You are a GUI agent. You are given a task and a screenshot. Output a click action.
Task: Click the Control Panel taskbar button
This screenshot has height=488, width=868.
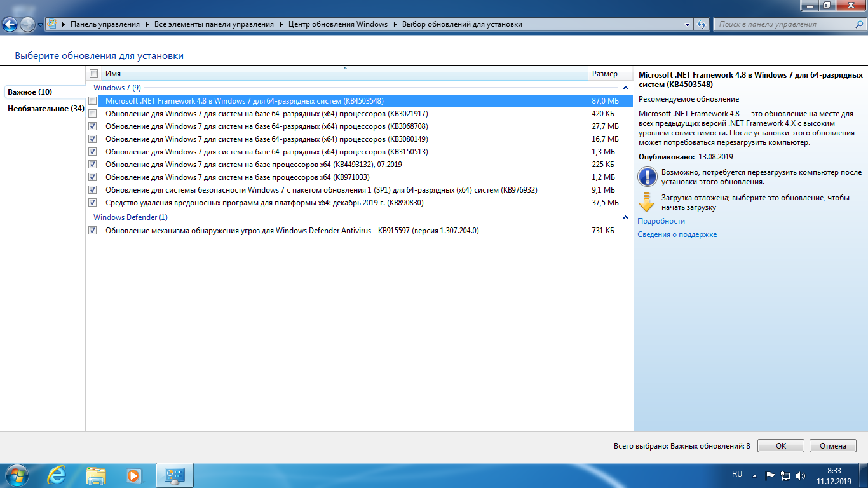(x=174, y=475)
